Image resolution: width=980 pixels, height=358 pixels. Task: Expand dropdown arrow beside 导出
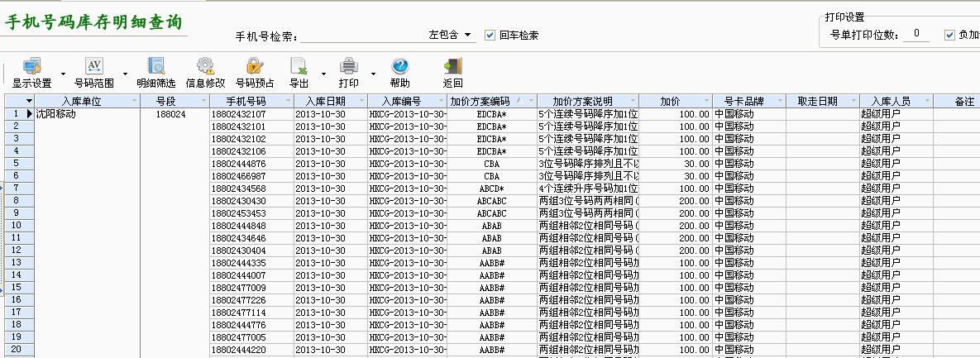[x=323, y=74]
